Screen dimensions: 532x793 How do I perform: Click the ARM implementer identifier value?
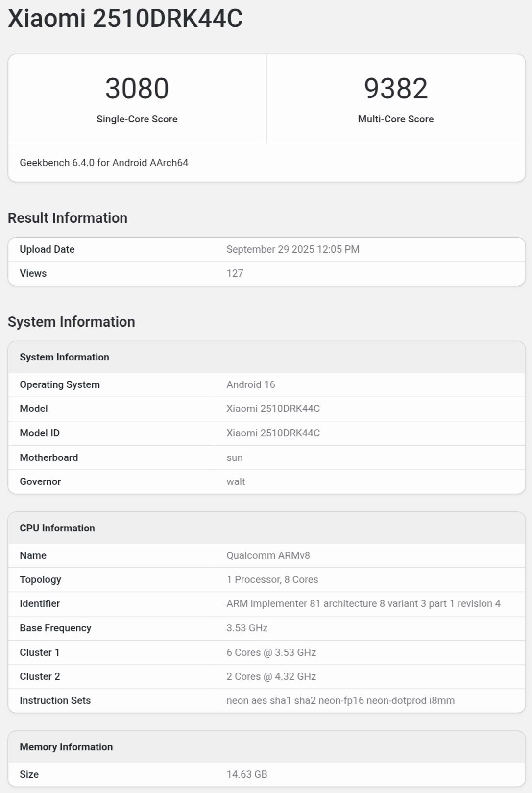(363, 603)
